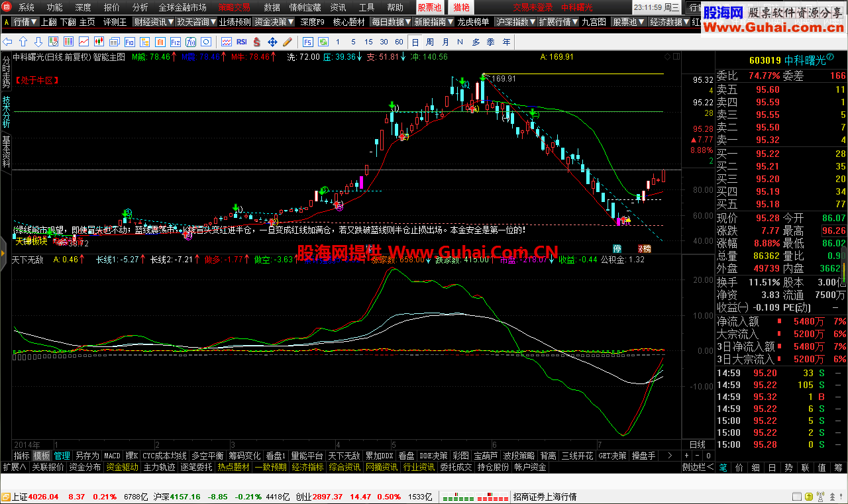The image size is (848, 504).
Task: Open the F10 company info icon
Action: tap(129, 42)
